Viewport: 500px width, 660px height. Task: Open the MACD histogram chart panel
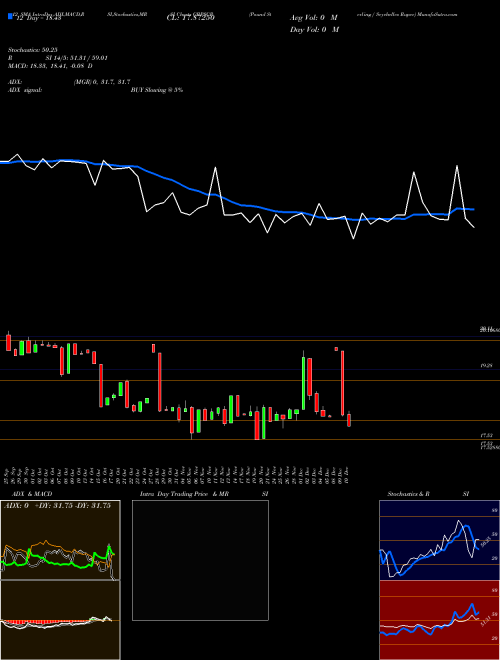[60, 620]
